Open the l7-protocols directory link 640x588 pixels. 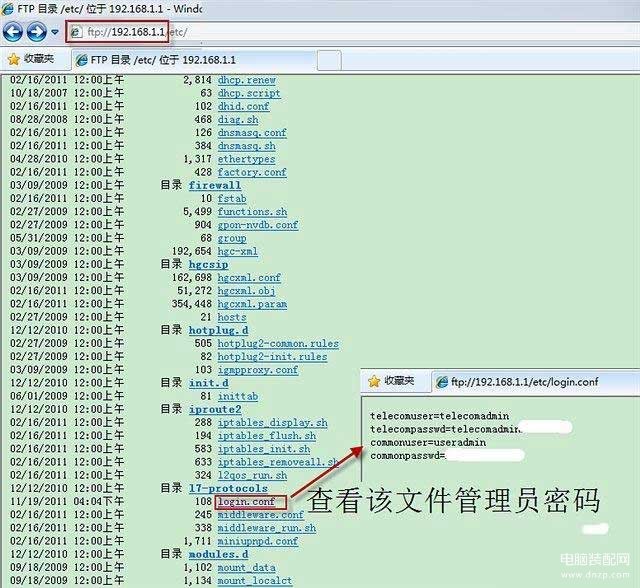point(228,488)
